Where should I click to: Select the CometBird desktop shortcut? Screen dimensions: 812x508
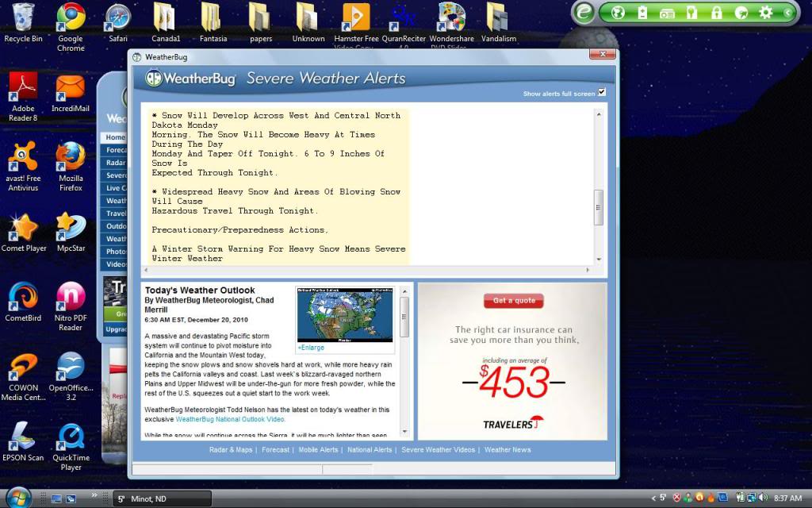click(23, 302)
